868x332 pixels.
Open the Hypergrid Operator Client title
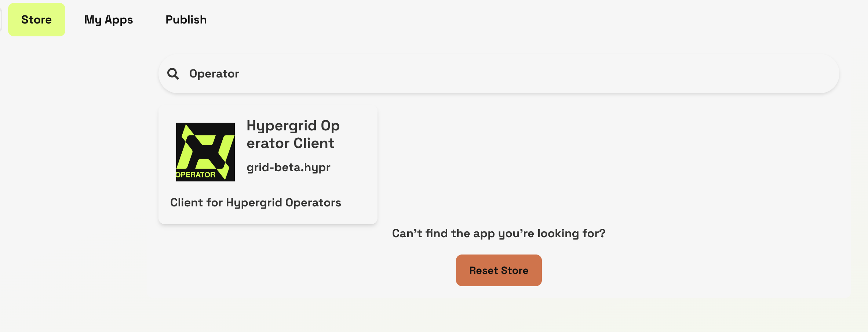pos(293,134)
